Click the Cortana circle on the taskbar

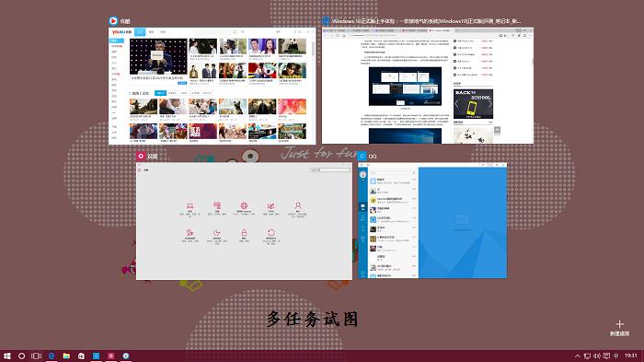coord(22,356)
